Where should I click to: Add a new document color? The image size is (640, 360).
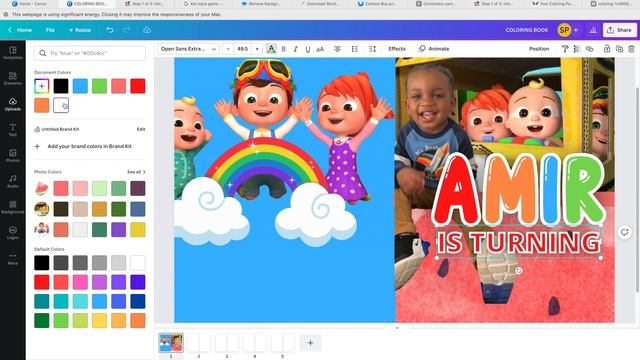click(42, 86)
